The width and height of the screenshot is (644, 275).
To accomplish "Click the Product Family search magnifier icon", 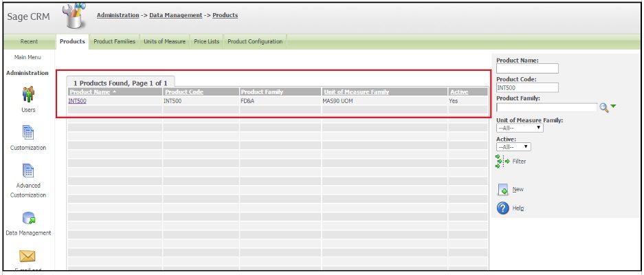I will click(603, 108).
